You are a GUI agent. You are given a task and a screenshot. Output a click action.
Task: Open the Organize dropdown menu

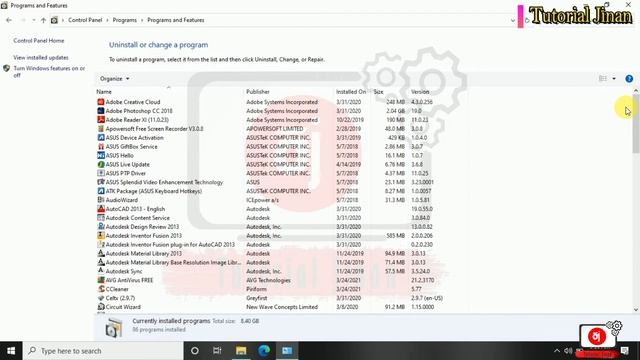coord(114,79)
